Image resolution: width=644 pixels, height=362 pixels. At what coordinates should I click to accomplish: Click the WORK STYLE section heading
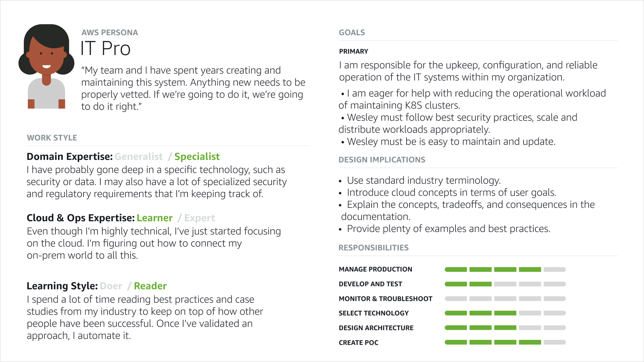tap(52, 138)
